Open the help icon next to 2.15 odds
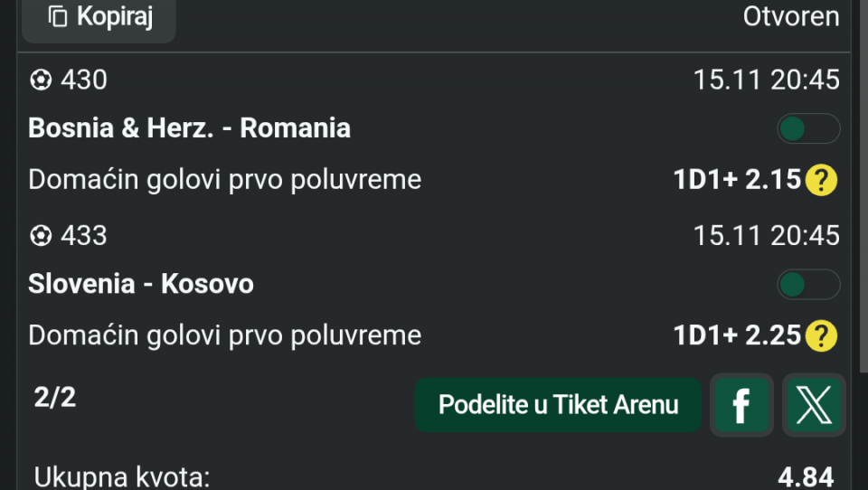Screen dimensions: 868x490 click(821, 181)
